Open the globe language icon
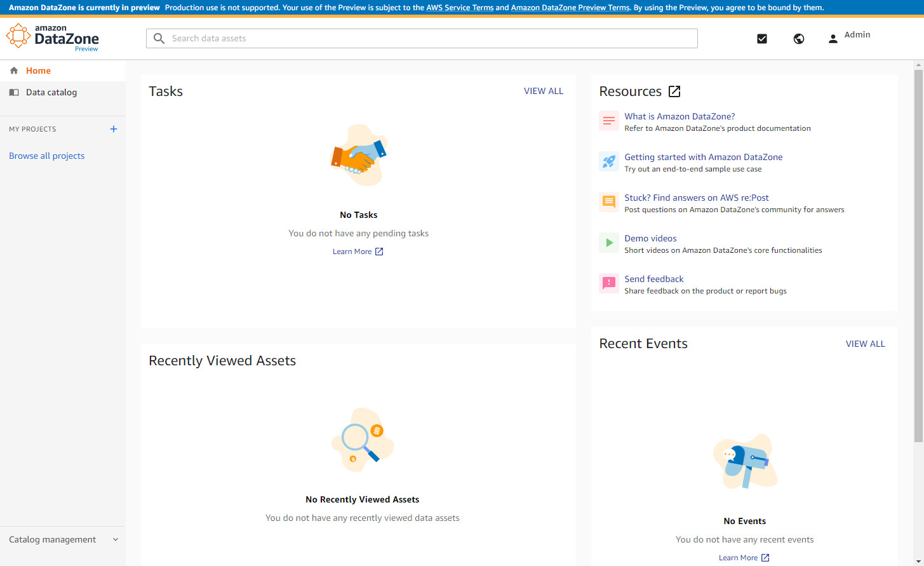The image size is (924, 566). (799, 39)
